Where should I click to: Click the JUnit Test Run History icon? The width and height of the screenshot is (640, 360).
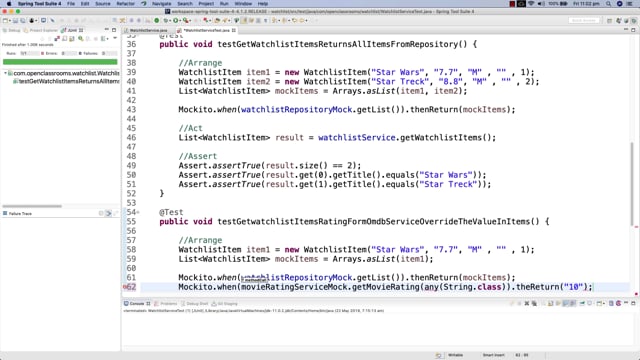point(104,38)
